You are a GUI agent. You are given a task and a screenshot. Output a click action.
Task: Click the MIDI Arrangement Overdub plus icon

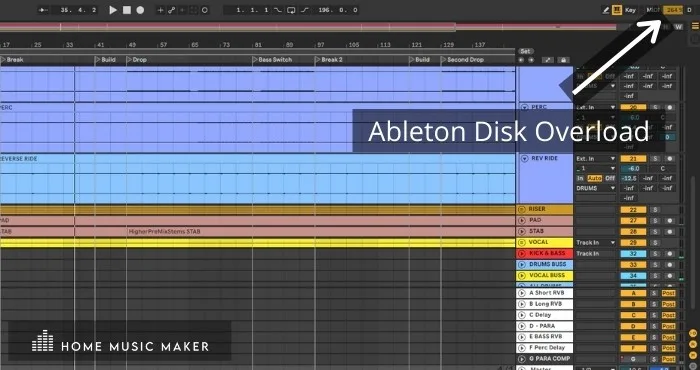[160, 10]
